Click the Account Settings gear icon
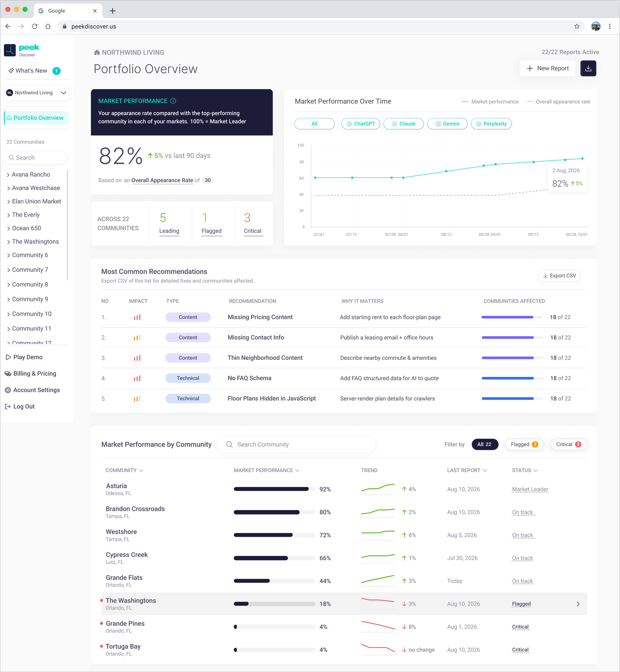Screen dimensions: 620x672 8,390
